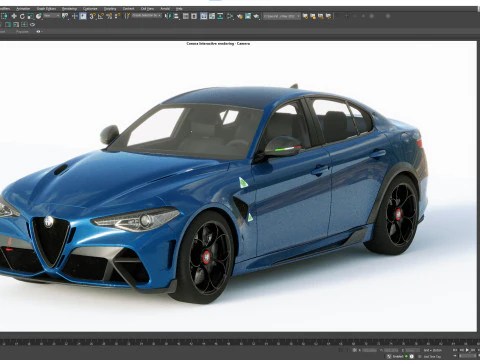This screenshot has width=480, height=360.
Task: Toggle the 3D Snaps button
Action: click(92, 16)
